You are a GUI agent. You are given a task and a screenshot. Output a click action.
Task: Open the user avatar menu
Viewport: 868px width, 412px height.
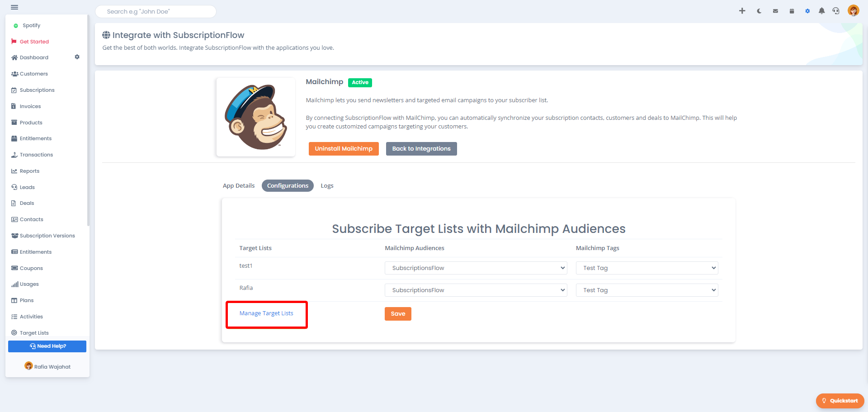coord(854,10)
